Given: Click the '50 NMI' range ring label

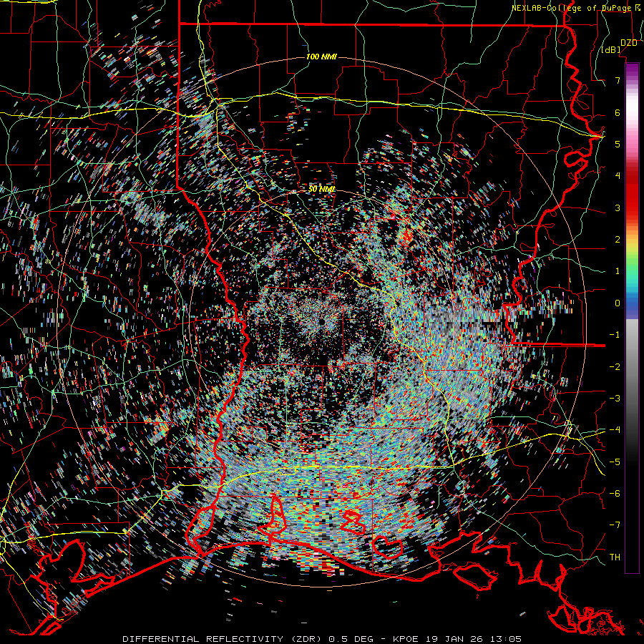Looking at the screenshot, I should [321, 189].
